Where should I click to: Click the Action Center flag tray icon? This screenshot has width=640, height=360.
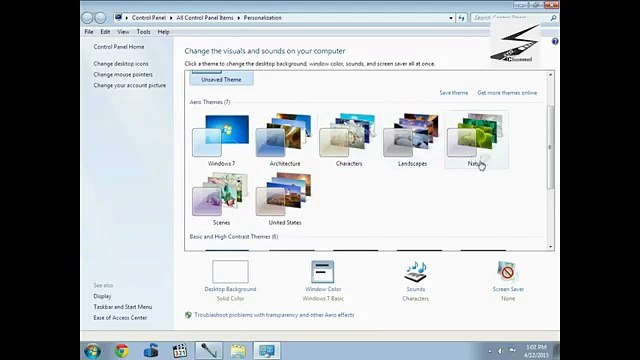(x=512, y=351)
